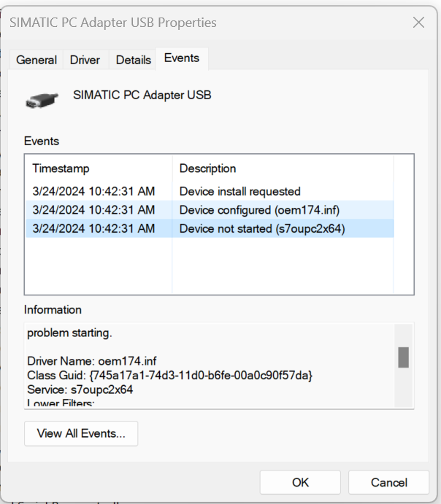Click the Information box scrollbar thumb

point(403,357)
